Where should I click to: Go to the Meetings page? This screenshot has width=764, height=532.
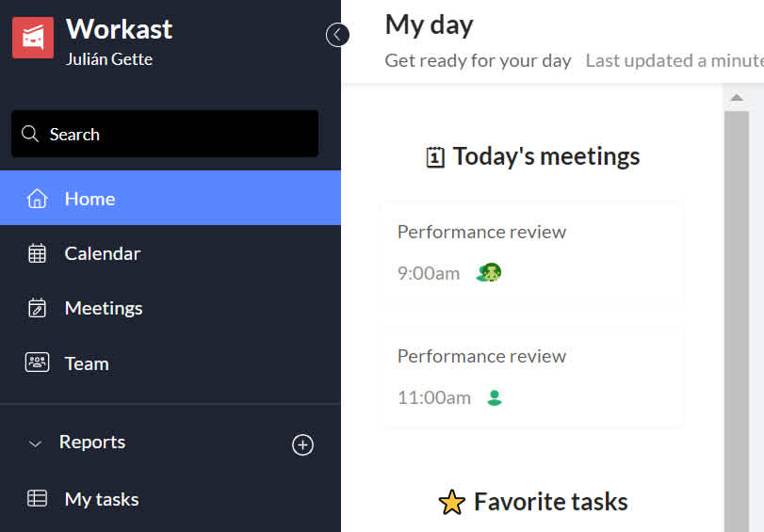tap(171, 308)
